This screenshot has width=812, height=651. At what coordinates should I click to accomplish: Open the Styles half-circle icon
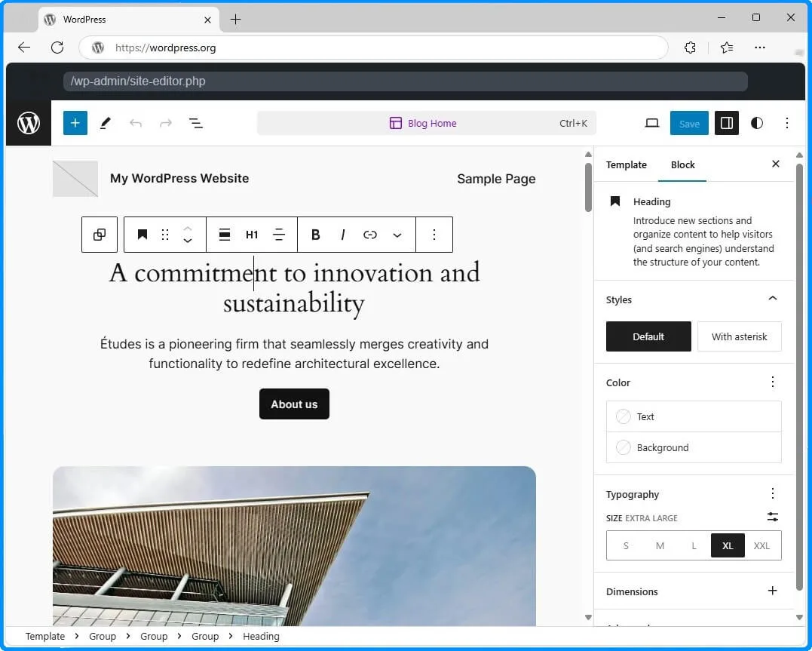tap(757, 123)
